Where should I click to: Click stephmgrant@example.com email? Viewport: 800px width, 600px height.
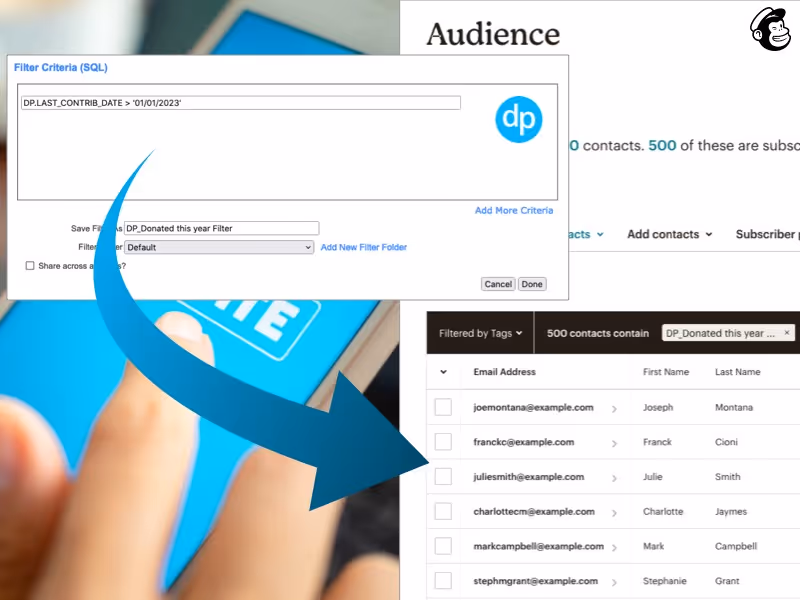pyautogui.click(x=535, y=581)
